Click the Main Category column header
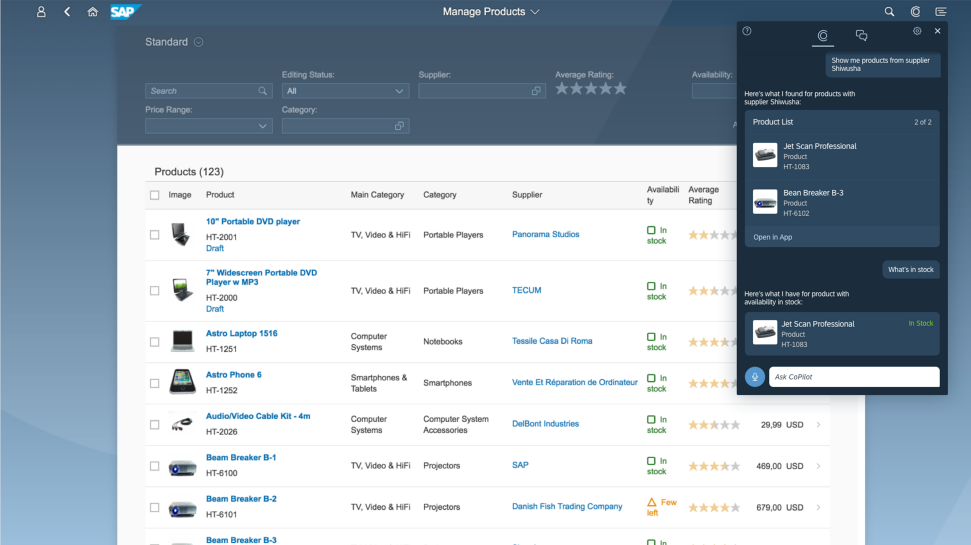This screenshot has width=971, height=545. tap(377, 195)
